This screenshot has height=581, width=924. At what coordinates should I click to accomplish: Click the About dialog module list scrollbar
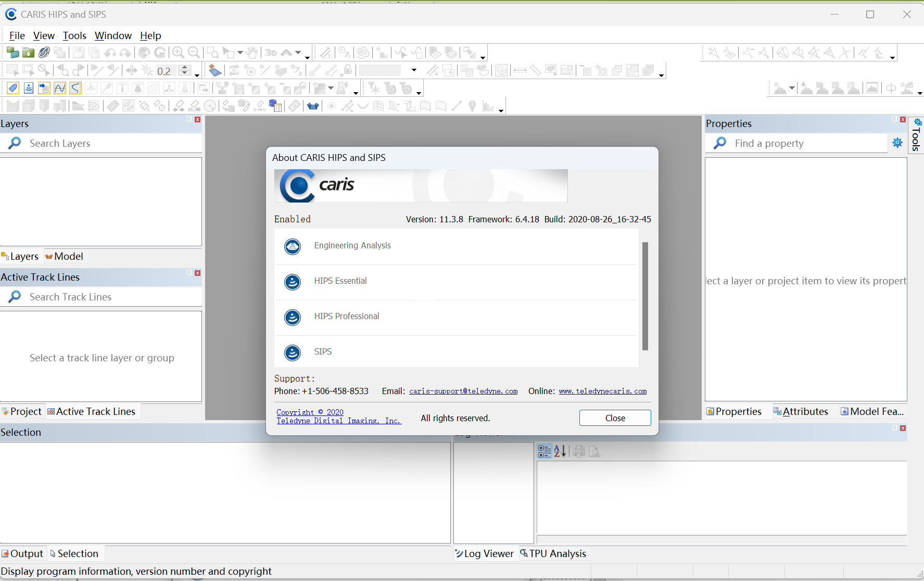click(645, 296)
